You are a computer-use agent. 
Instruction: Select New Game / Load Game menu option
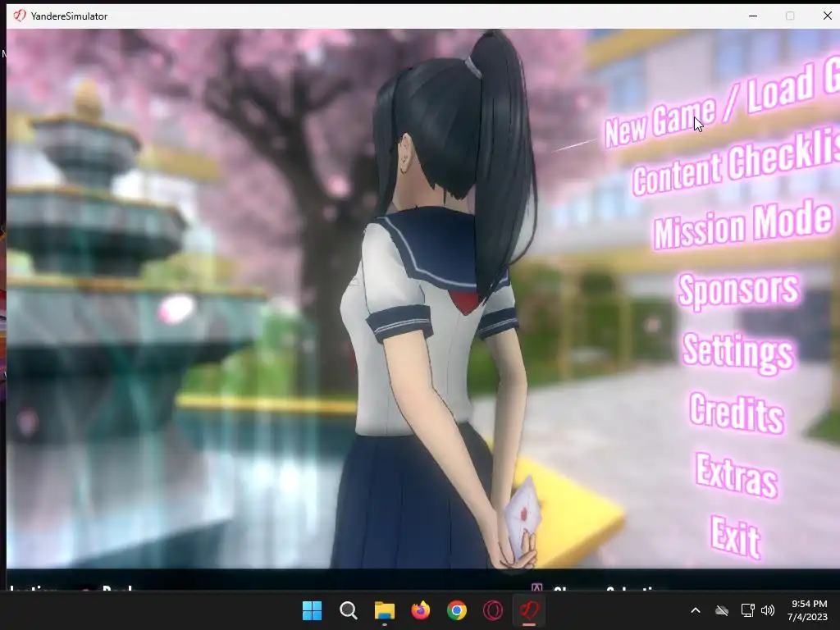click(x=722, y=103)
